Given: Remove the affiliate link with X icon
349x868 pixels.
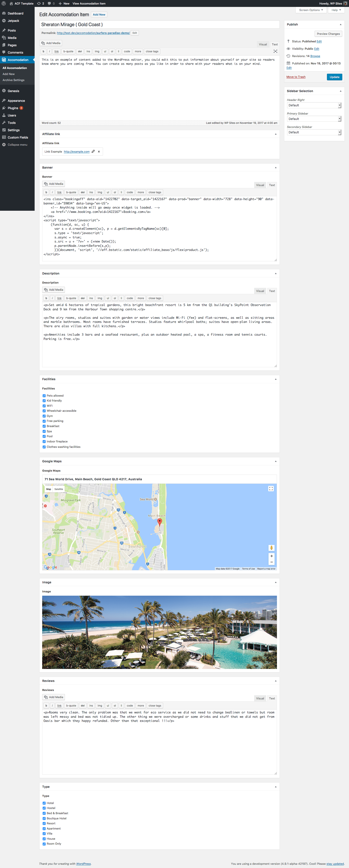Looking at the screenshot, I should coord(99,152).
